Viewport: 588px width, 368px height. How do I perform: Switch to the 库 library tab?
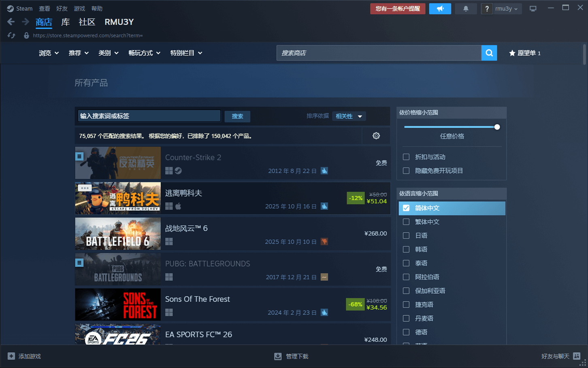point(65,22)
